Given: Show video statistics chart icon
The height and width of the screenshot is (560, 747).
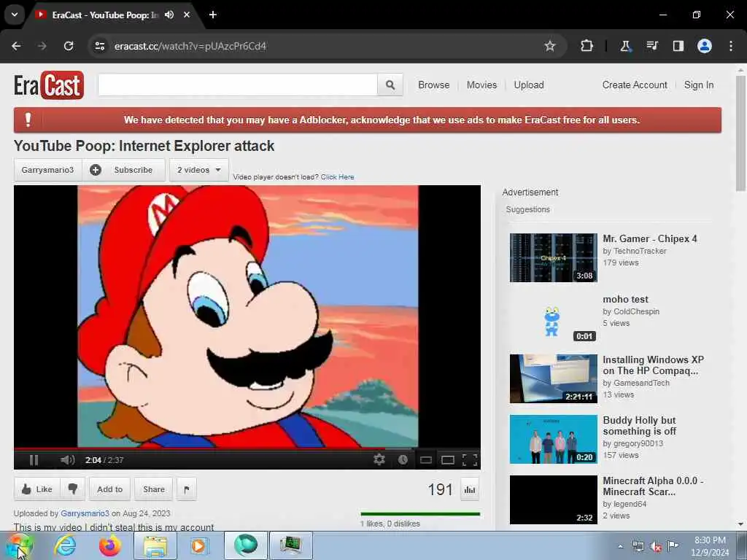Looking at the screenshot, I should pyautogui.click(x=470, y=489).
